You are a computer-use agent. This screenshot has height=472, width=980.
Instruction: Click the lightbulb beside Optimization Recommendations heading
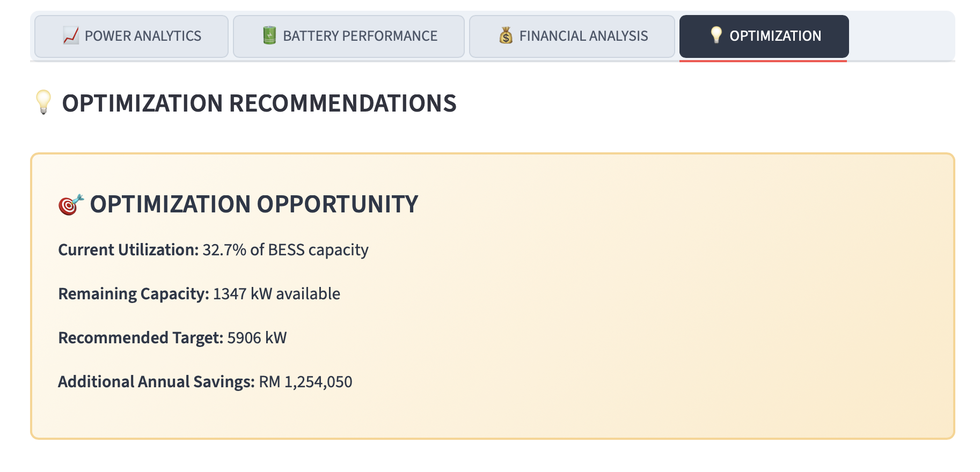[43, 102]
